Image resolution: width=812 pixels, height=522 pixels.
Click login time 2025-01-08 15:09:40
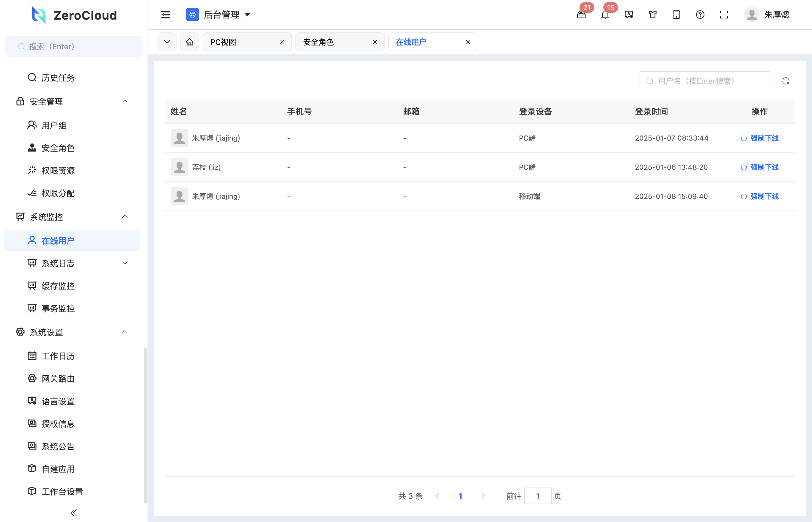671,196
